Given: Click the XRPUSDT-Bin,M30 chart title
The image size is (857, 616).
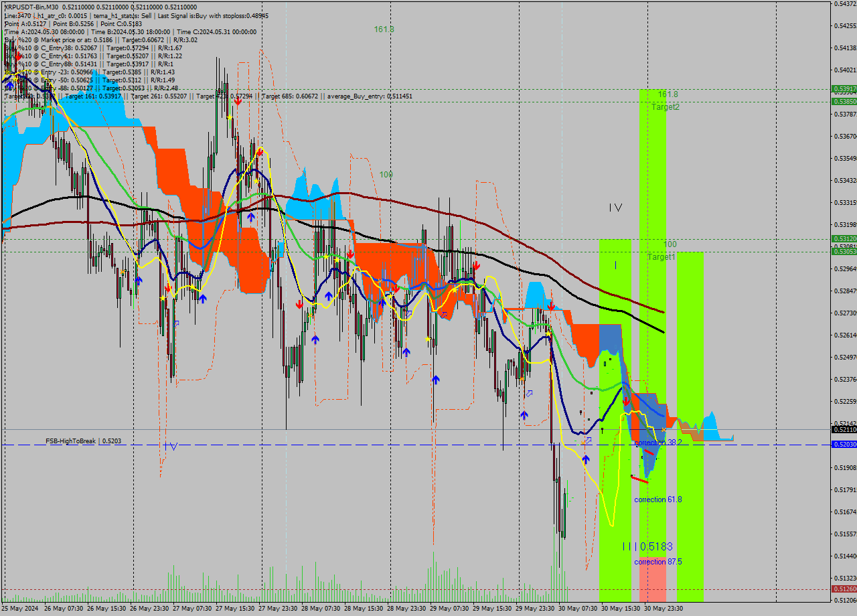Looking at the screenshot, I should click(x=31, y=7).
